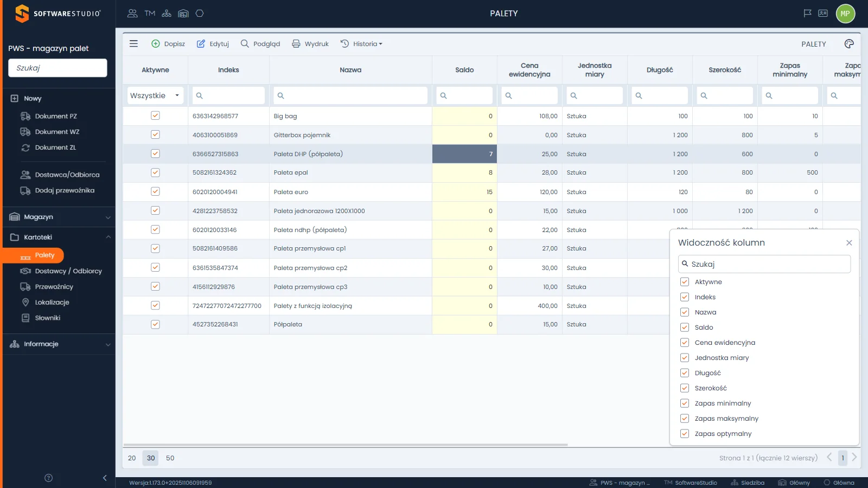This screenshot has width=868, height=488.
Task: Expand the Informacje sidebar section
Action: (x=59, y=344)
